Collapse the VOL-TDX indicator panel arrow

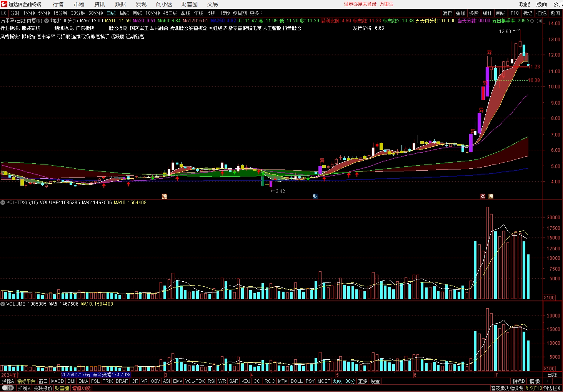tap(3, 203)
